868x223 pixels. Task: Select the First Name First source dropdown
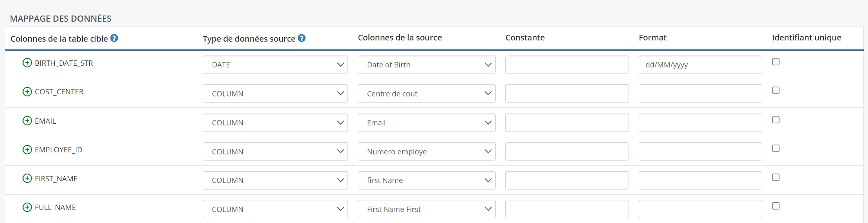(x=426, y=209)
